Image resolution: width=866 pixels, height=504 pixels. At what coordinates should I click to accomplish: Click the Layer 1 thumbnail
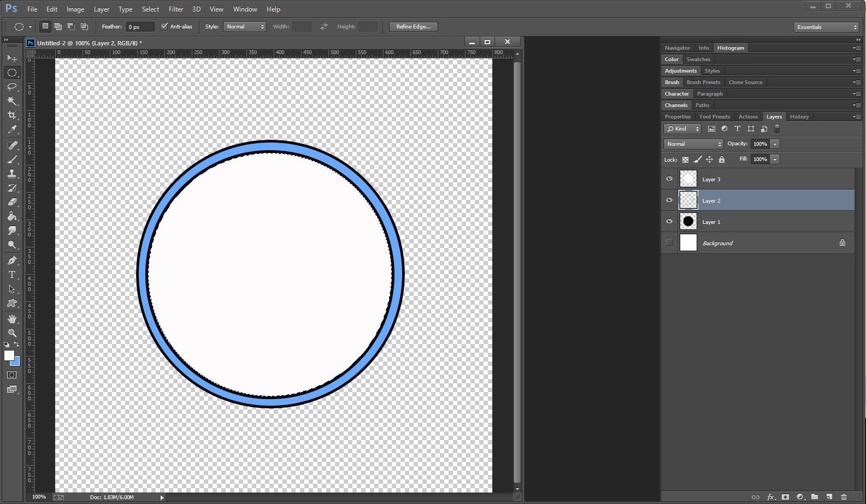point(688,222)
